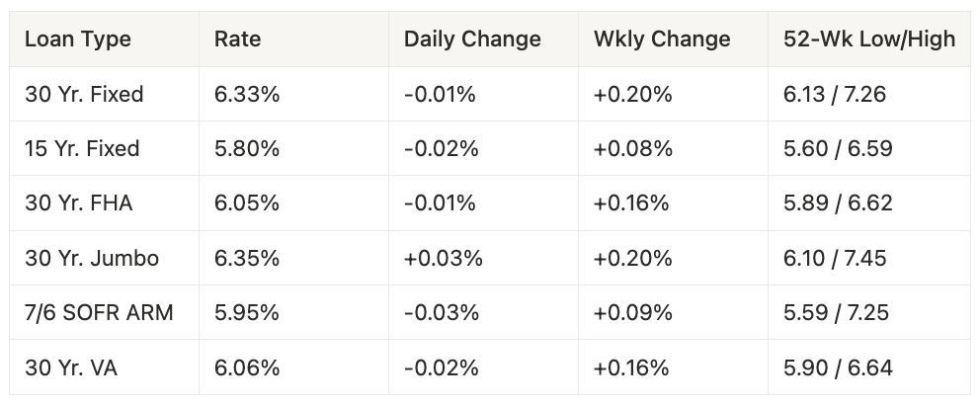Select the 6.13 / 7.26 range cell
The image size is (980, 407).
[837, 95]
